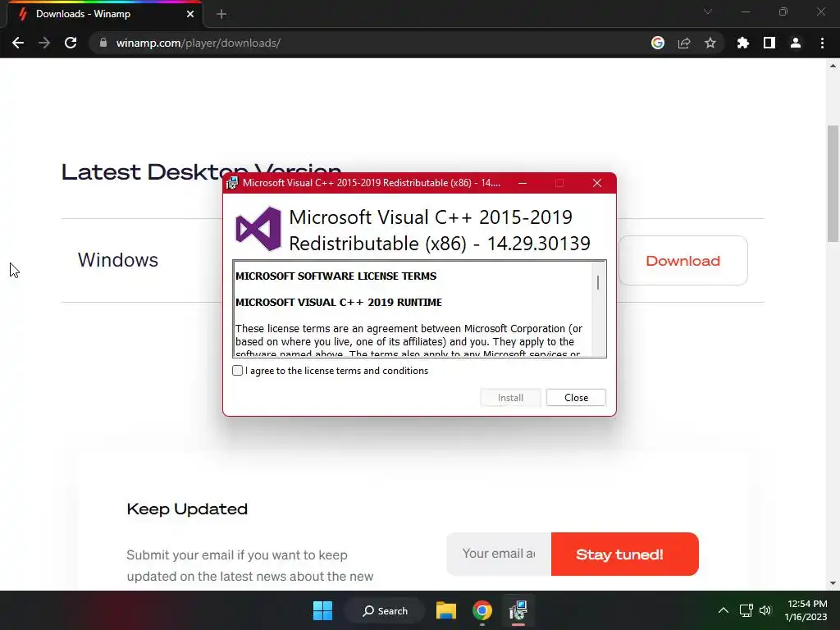
Task: Toggle Chrome side panel icon
Action: tap(769, 43)
